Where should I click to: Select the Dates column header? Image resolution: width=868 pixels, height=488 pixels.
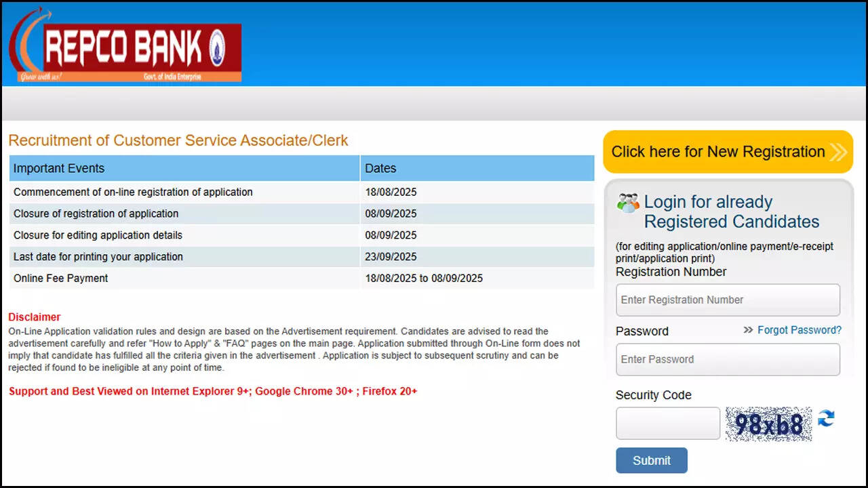pos(477,168)
